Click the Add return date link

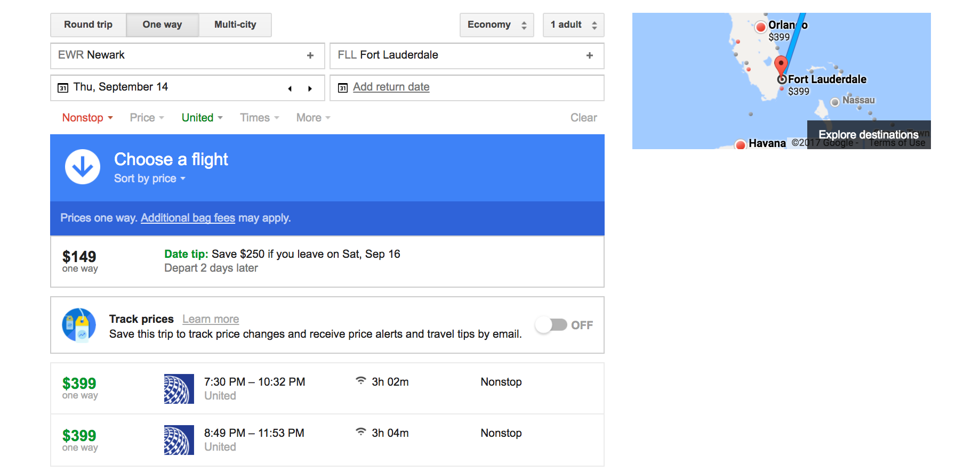391,87
